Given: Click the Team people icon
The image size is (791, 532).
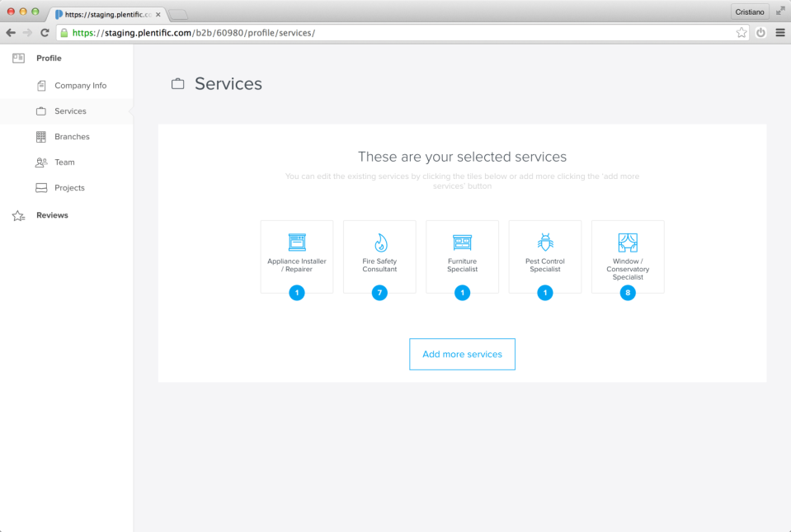Looking at the screenshot, I should pos(41,162).
